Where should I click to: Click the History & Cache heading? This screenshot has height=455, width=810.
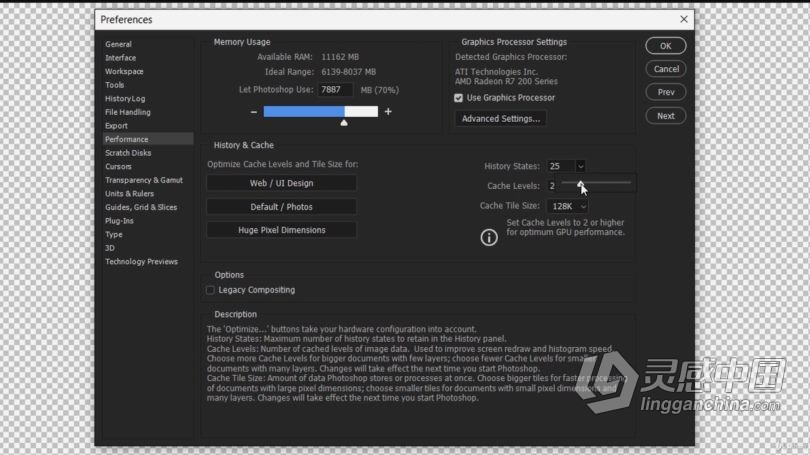click(x=244, y=145)
